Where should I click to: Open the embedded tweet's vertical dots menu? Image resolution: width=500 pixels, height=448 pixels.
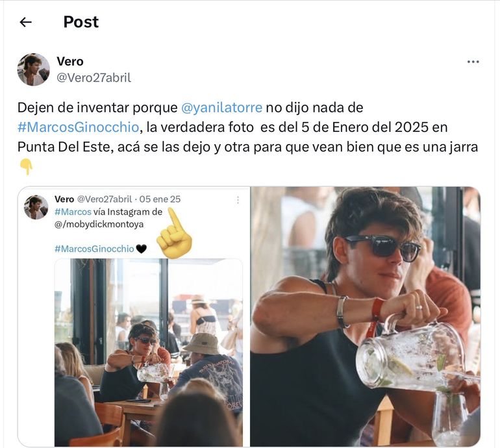pos(238,200)
